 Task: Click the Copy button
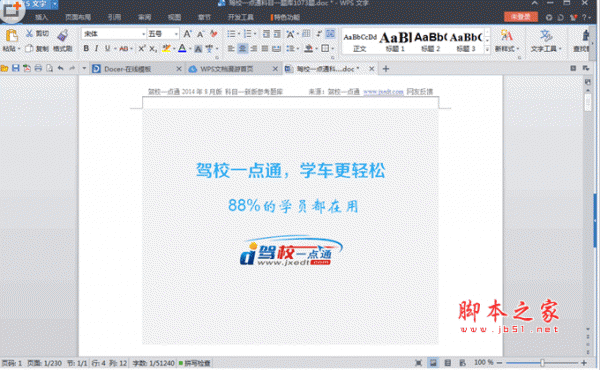37,49
